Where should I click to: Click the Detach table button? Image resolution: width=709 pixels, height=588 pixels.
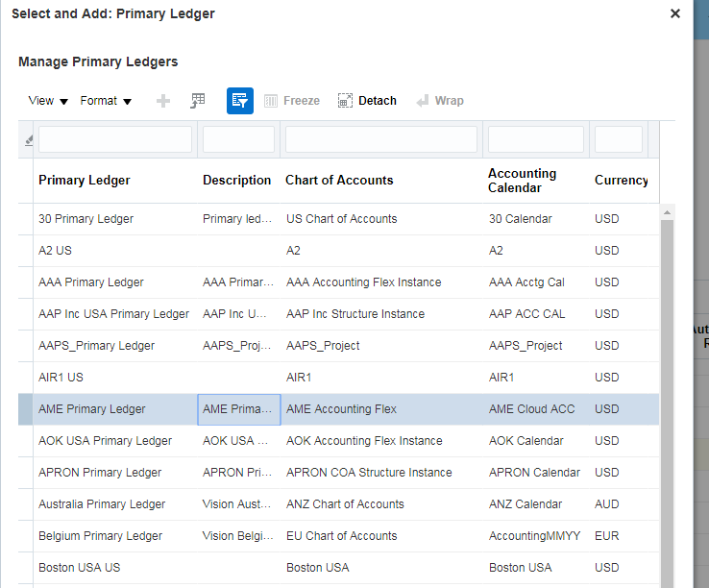coord(367,101)
